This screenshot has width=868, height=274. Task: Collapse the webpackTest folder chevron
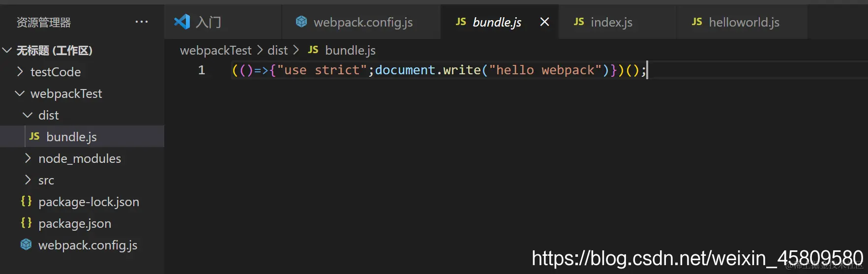tap(20, 93)
